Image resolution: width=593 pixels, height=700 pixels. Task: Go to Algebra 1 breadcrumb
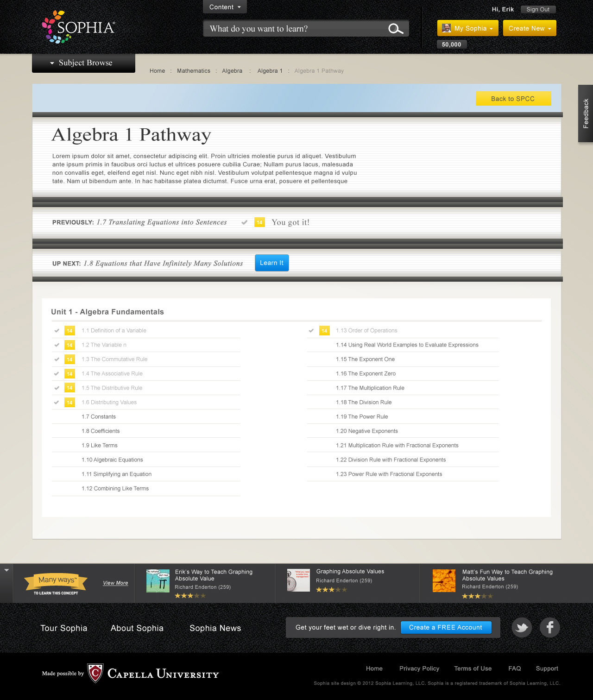pos(270,71)
